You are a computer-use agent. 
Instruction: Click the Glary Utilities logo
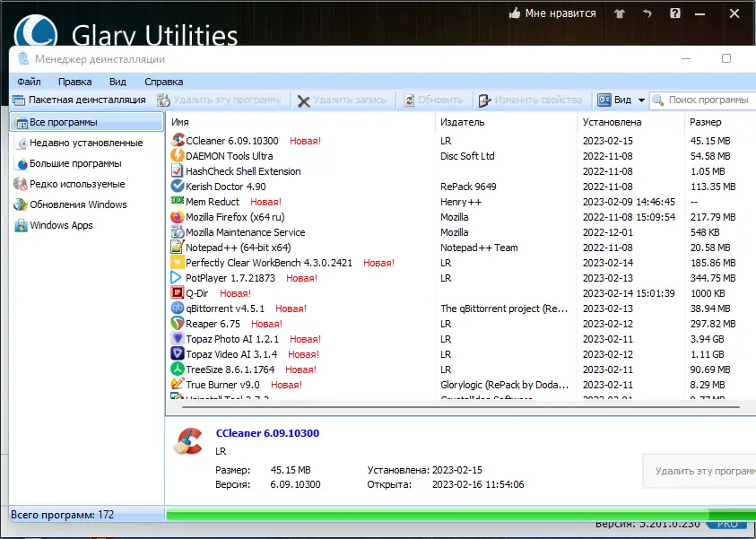36,31
